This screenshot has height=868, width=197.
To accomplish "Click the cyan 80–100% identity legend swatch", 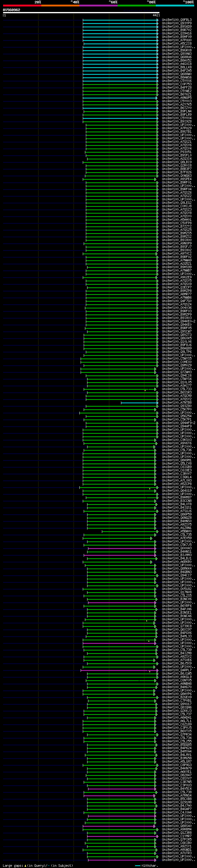I will point(175,6).
